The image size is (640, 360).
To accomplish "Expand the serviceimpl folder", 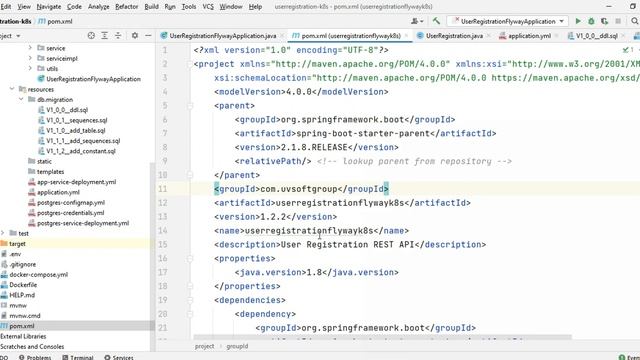I will coord(30,58).
